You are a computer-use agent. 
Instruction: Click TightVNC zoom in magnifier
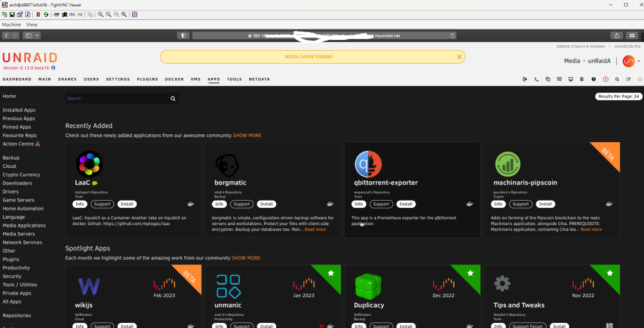tap(100, 14)
